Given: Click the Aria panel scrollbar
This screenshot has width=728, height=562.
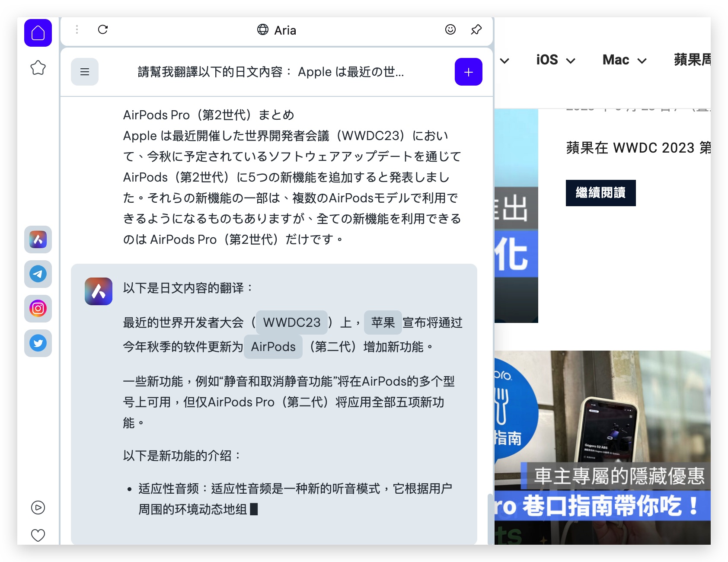Looking at the screenshot, I should pyautogui.click(x=490, y=519).
